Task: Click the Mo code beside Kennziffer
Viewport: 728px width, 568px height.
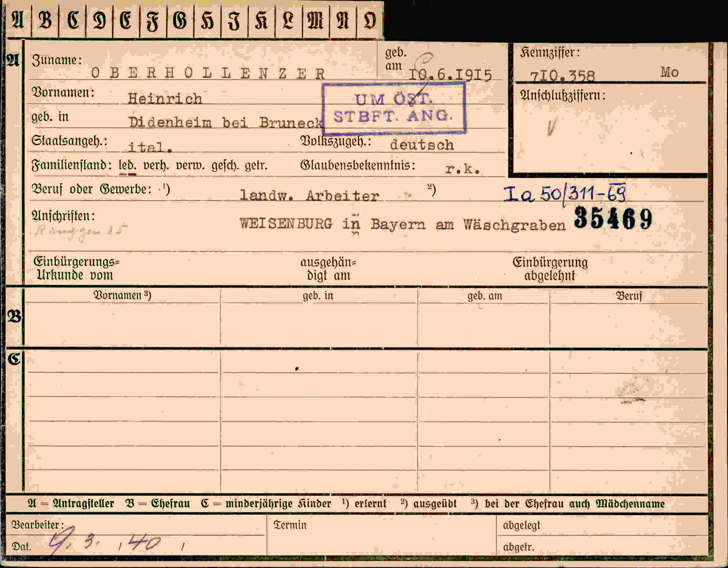Action: [669, 72]
